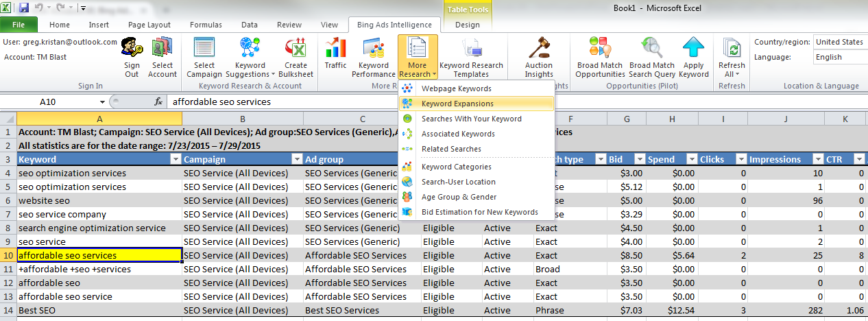Open the Traffic chart tool
The height and width of the screenshot is (321, 868).
coord(336,53)
